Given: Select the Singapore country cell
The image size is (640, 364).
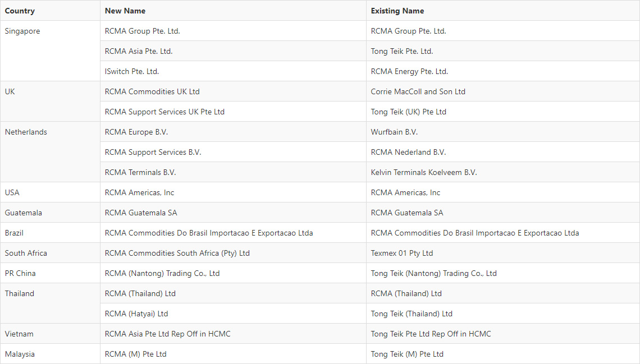Looking at the screenshot, I should coord(50,51).
